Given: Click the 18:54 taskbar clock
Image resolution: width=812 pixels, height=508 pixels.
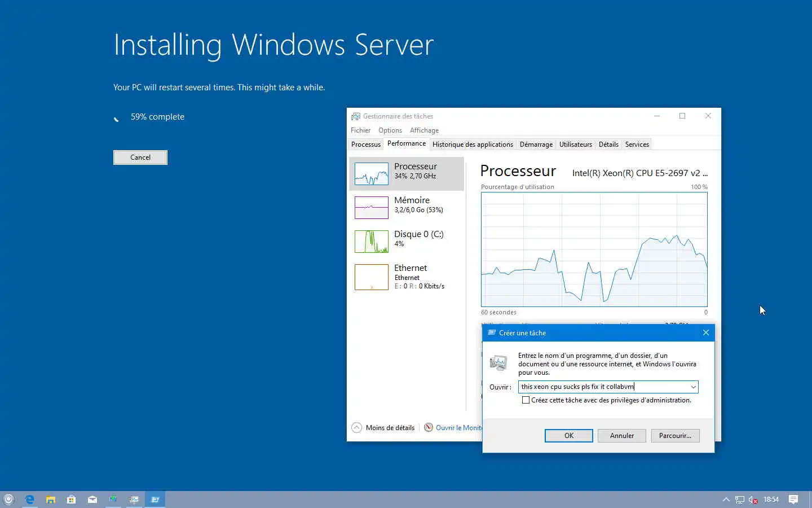Looking at the screenshot, I should 771,499.
